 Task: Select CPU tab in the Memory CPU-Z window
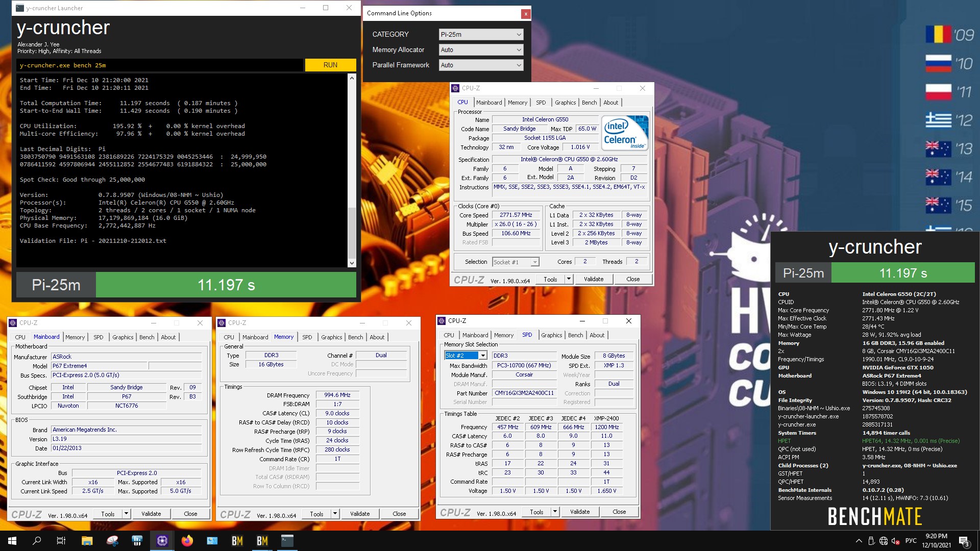tap(229, 337)
